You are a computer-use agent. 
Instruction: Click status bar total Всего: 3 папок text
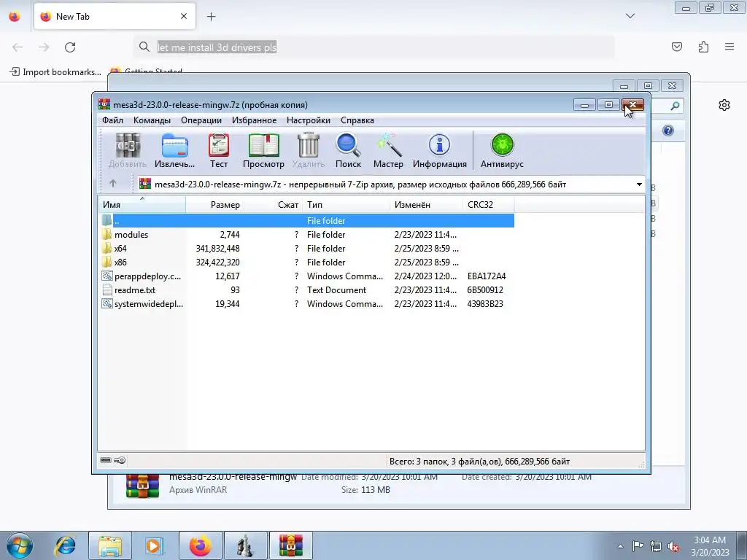tap(479, 461)
